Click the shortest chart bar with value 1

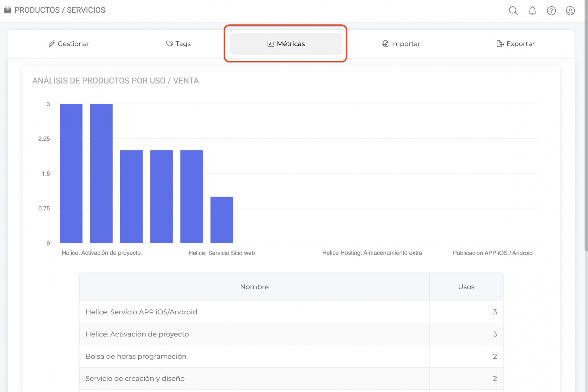(x=222, y=220)
